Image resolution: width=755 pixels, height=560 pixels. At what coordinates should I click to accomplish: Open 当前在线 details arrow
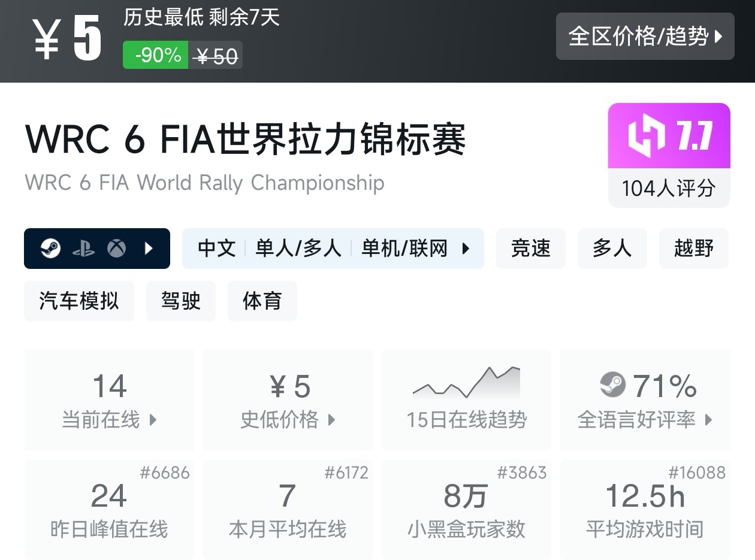pos(153,420)
